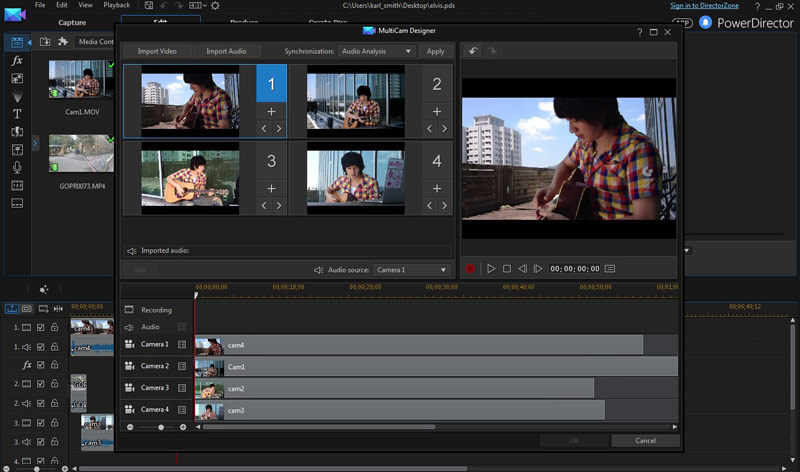This screenshot has height=472, width=800.
Task: Shift camera 4 source right with arrow
Action: click(444, 206)
